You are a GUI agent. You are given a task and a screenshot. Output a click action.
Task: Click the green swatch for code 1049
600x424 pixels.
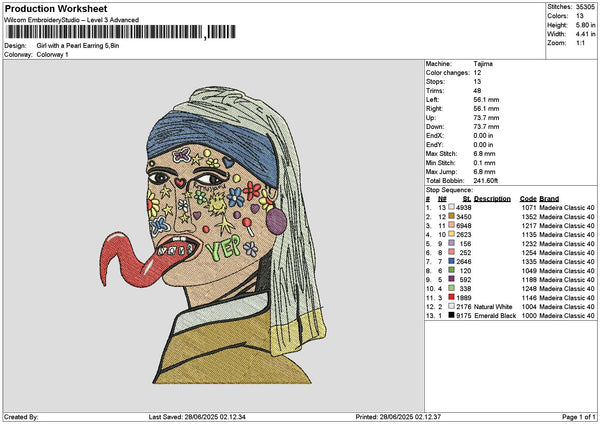coord(452,271)
